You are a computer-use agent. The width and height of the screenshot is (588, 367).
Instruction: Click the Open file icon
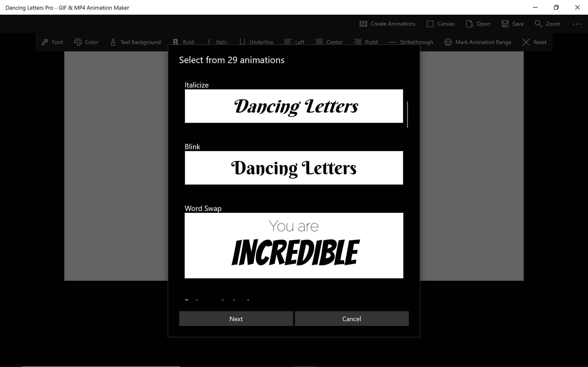[x=469, y=24]
